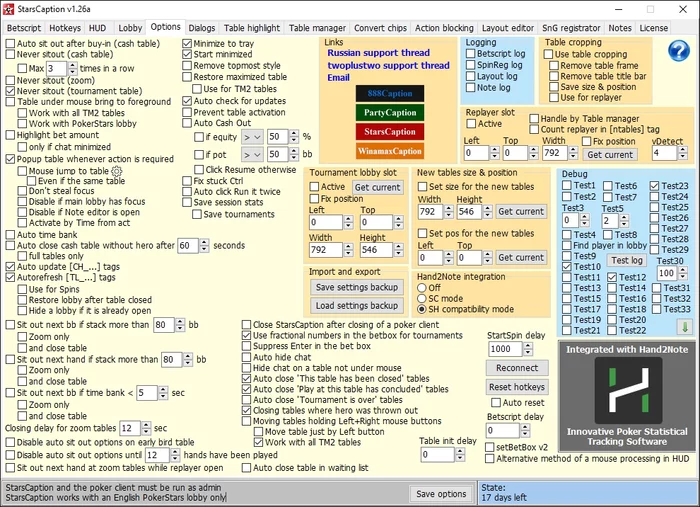Click Get current in Replayer slot
Screen dimensions: 700x507
(x=610, y=155)
